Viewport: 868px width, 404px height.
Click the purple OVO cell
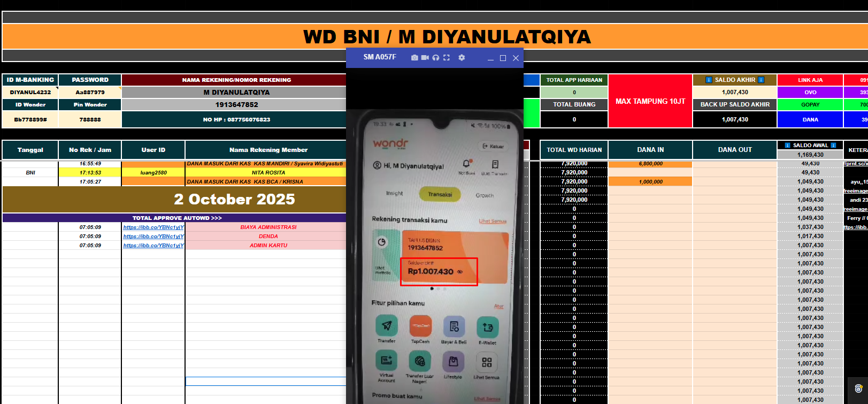click(x=810, y=92)
